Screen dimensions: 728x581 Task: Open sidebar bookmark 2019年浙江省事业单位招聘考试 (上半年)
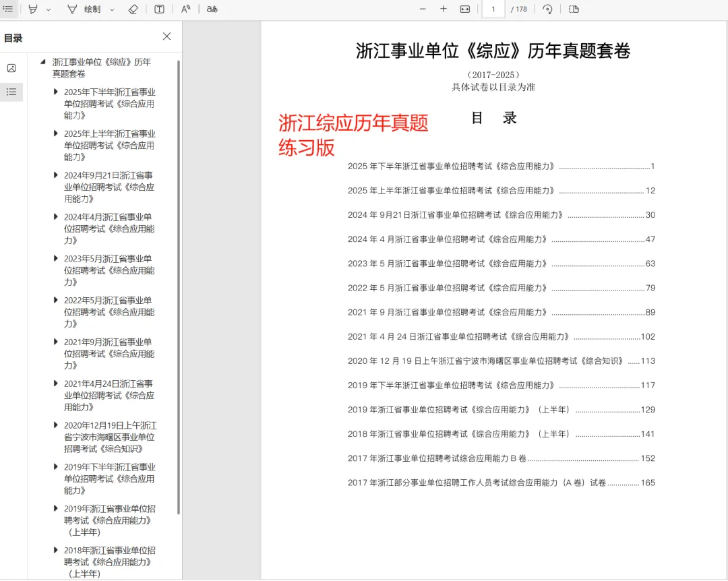click(x=110, y=520)
